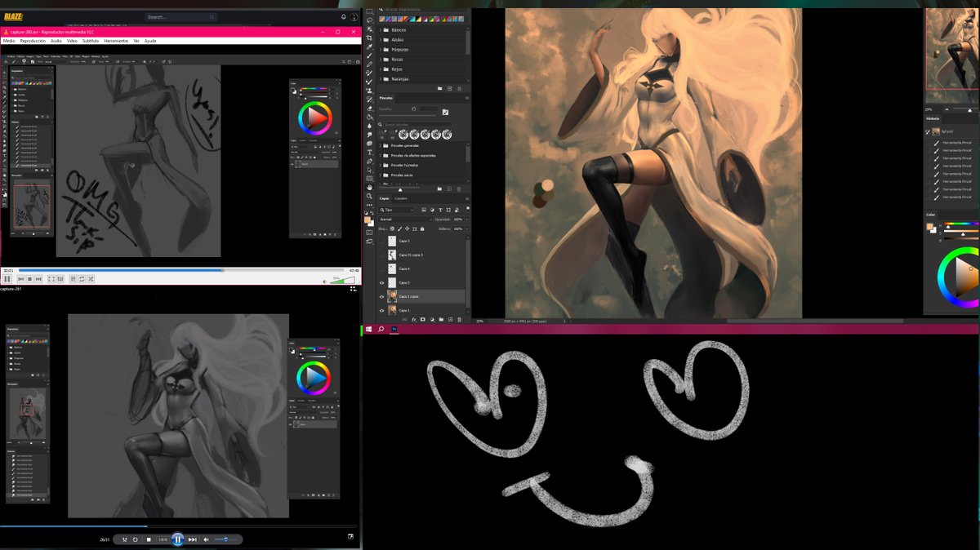Hide the Capa 1 layer
The width and height of the screenshot is (980, 550).
(381, 311)
